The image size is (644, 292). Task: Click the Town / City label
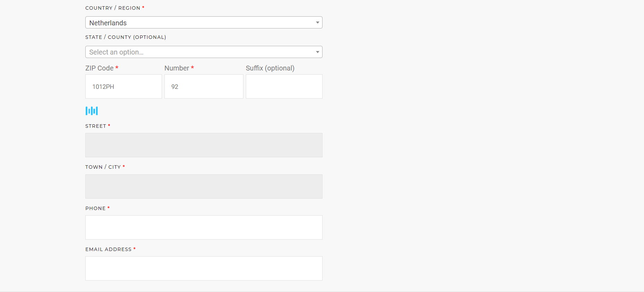(103, 167)
